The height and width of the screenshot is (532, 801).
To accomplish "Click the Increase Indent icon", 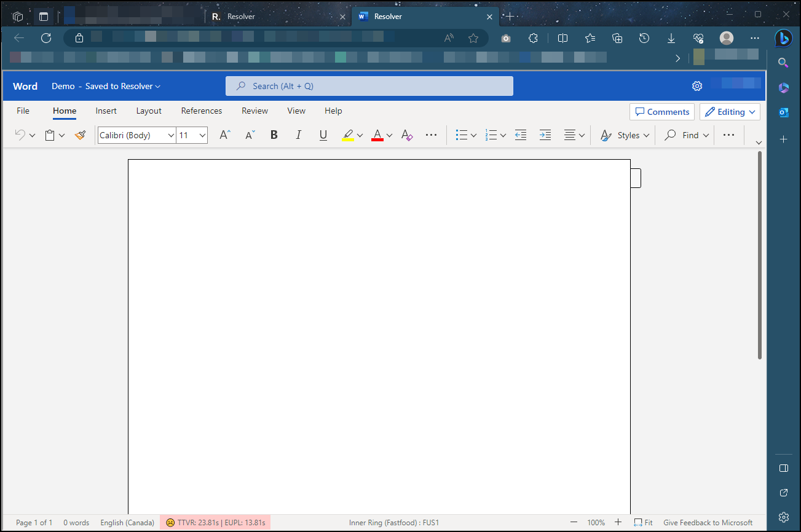I will click(545, 135).
